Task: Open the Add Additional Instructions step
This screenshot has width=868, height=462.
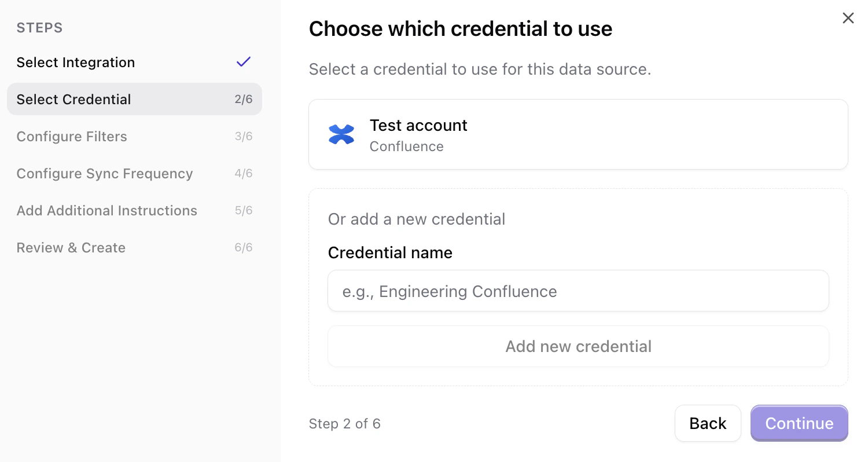Action: (x=106, y=210)
